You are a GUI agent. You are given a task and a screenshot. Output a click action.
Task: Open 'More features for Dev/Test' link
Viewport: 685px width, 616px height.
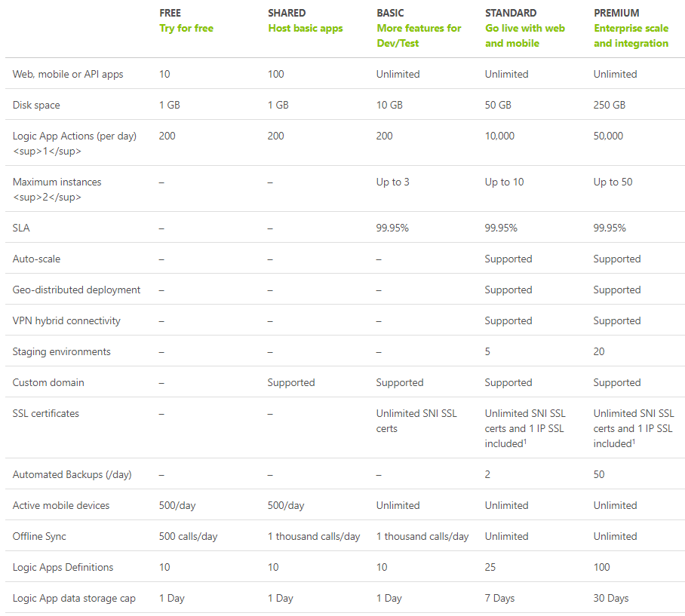tap(419, 35)
